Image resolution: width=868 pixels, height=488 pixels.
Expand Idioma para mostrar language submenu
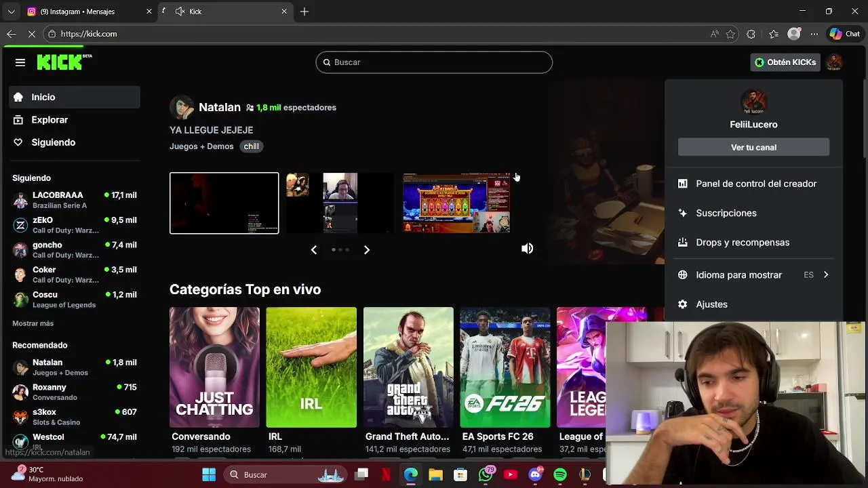click(x=753, y=275)
